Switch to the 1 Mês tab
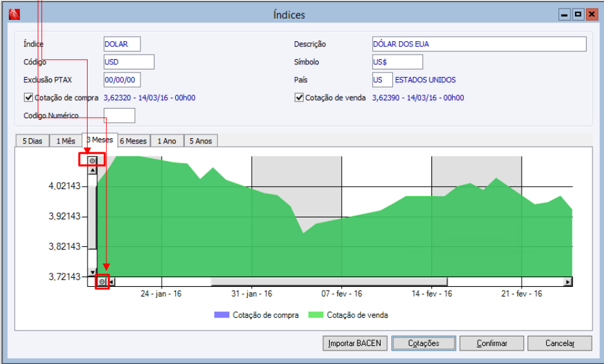 tap(66, 141)
